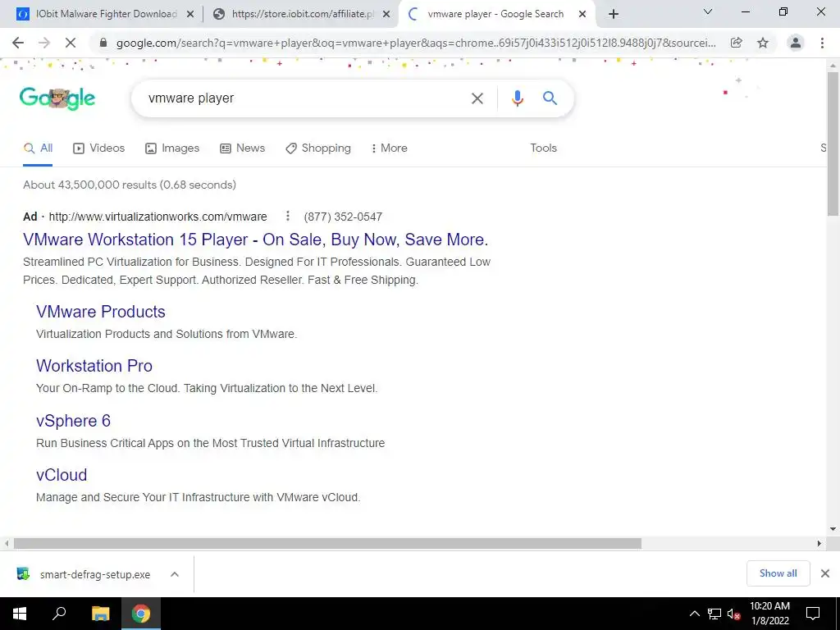Switch to store.iobit.com affiliate tab

[302, 15]
